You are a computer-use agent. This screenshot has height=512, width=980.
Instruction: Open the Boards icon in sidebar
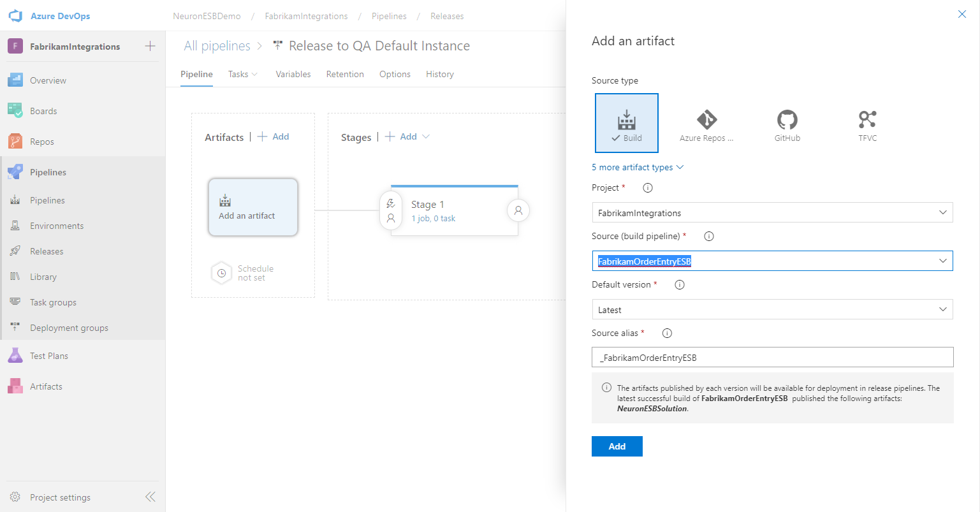coord(15,111)
